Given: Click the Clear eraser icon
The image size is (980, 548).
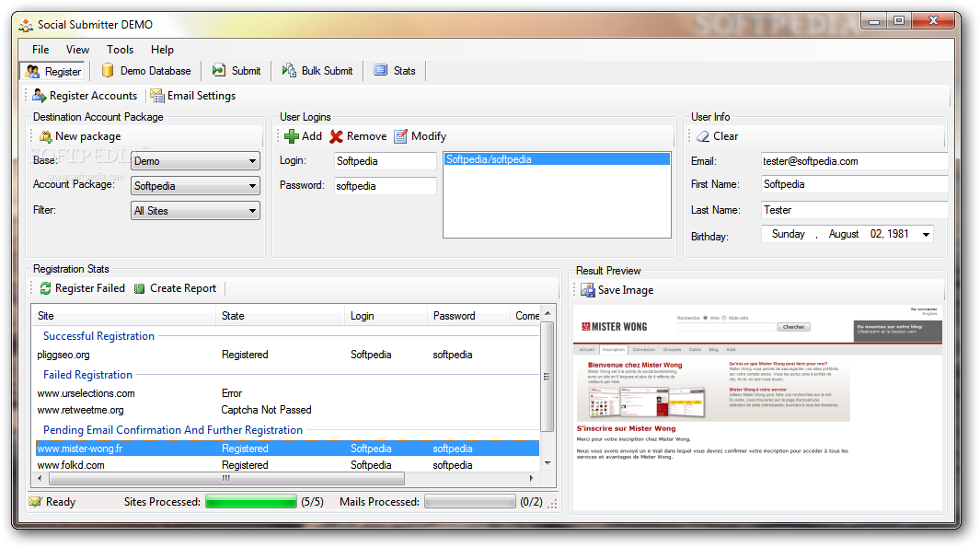Looking at the screenshot, I should point(703,136).
